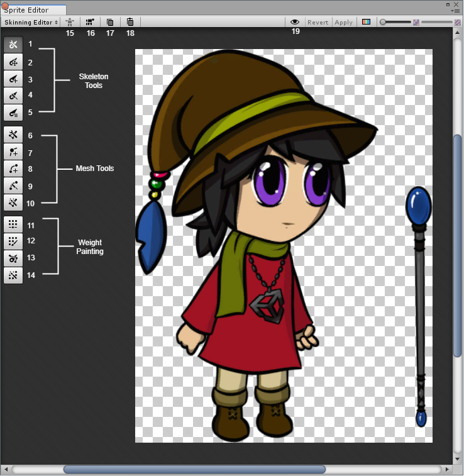464x476 pixels.
Task: Toggle the sprite sheet view mode
Action: tap(90, 22)
